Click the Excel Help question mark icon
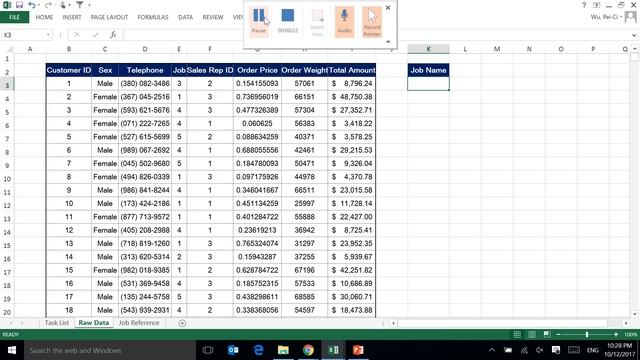Viewport: 640px width, 360px height. click(x=584, y=5)
